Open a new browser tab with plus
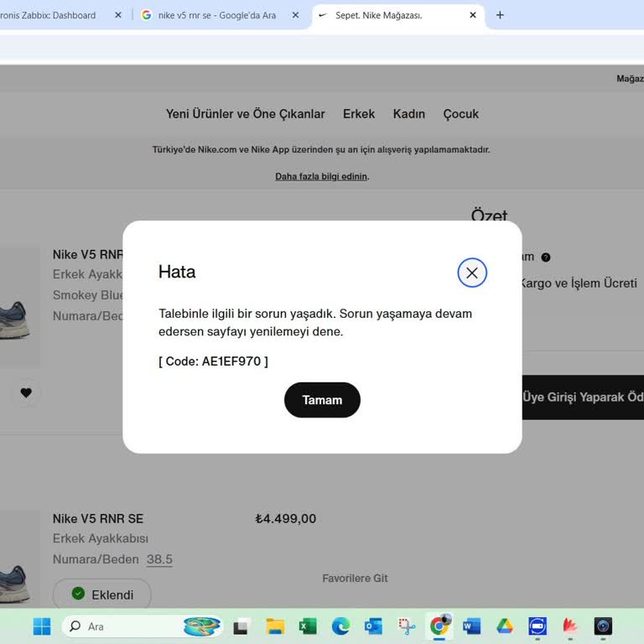Image resolution: width=644 pixels, height=644 pixels. [500, 15]
